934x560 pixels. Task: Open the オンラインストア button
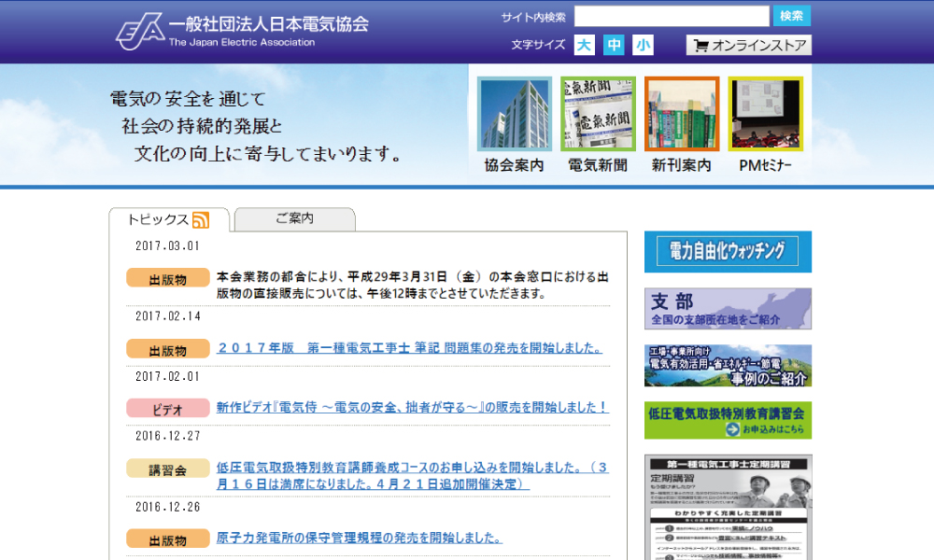(x=749, y=45)
